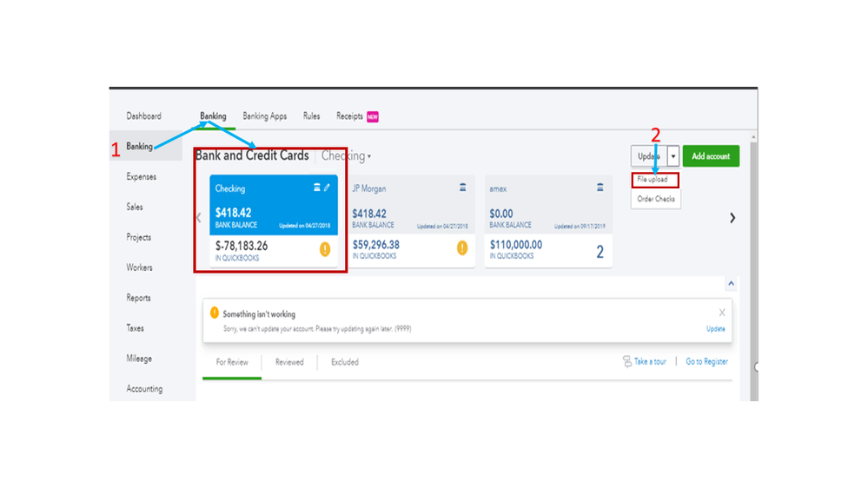Switch to the Banking tab
Image resolution: width=868 pixels, height=488 pixels.
coord(213,116)
